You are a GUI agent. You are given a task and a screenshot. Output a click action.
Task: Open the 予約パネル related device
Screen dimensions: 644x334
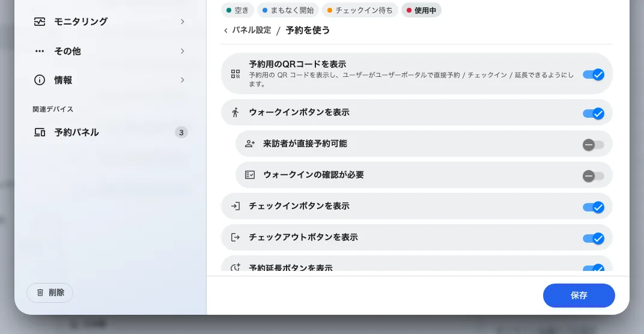tap(110, 132)
